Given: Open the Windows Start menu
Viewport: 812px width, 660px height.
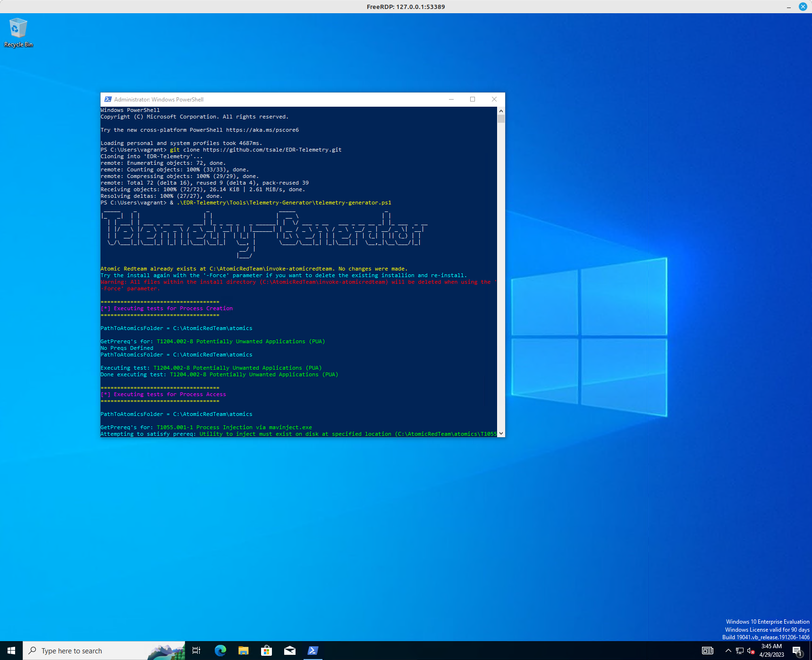Looking at the screenshot, I should (11, 651).
